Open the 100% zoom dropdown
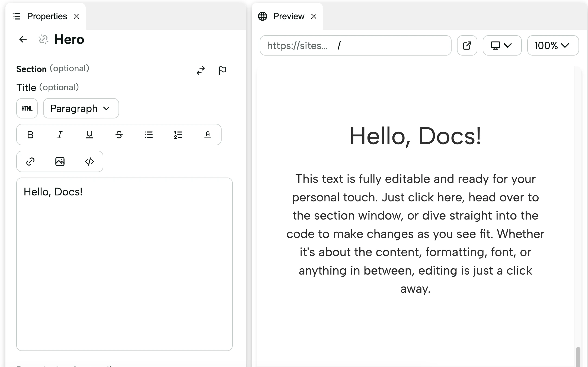588x367 pixels. click(552, 46)
